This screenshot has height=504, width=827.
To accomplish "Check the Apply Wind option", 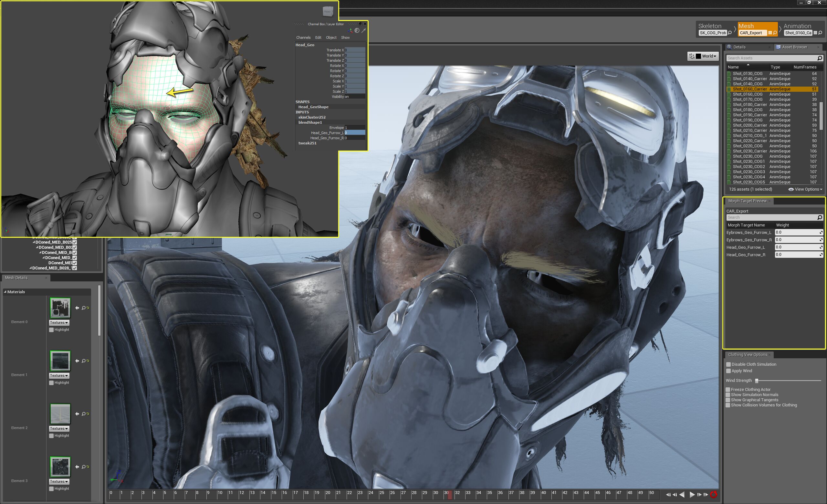I will 728,371.
